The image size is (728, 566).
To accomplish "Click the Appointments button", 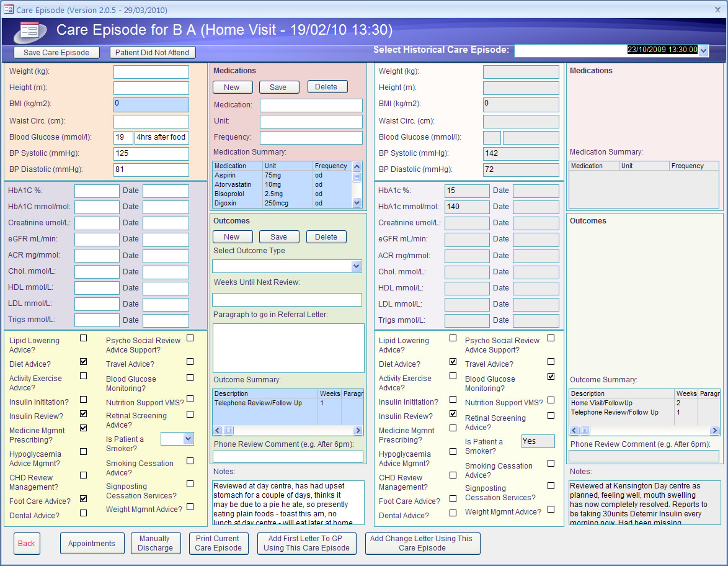I will (92, 544).
